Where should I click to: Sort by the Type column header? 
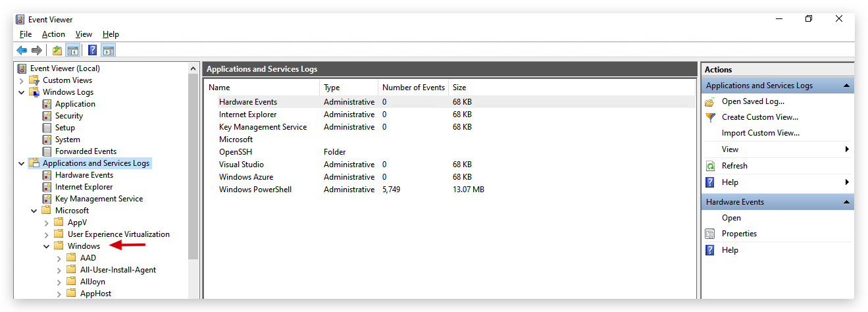(x=349, y=88)
